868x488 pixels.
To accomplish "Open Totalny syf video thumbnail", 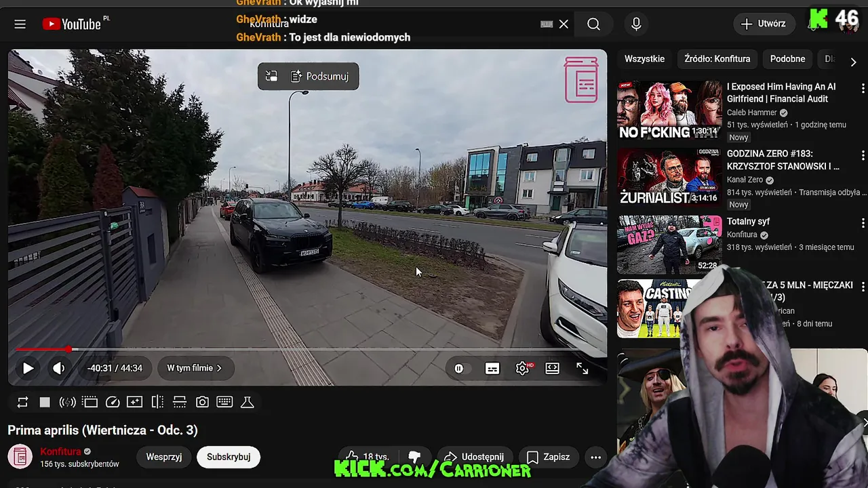I will [670, 245].
